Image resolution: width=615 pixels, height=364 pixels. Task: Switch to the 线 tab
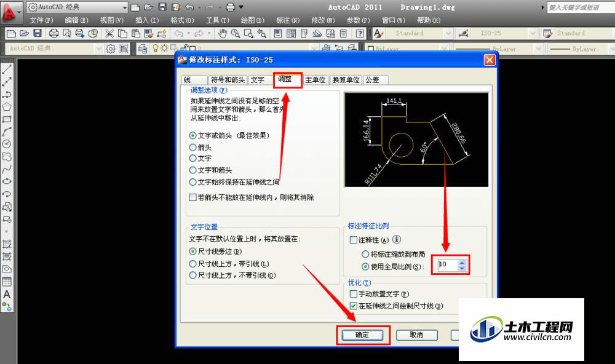pos(194,80)
